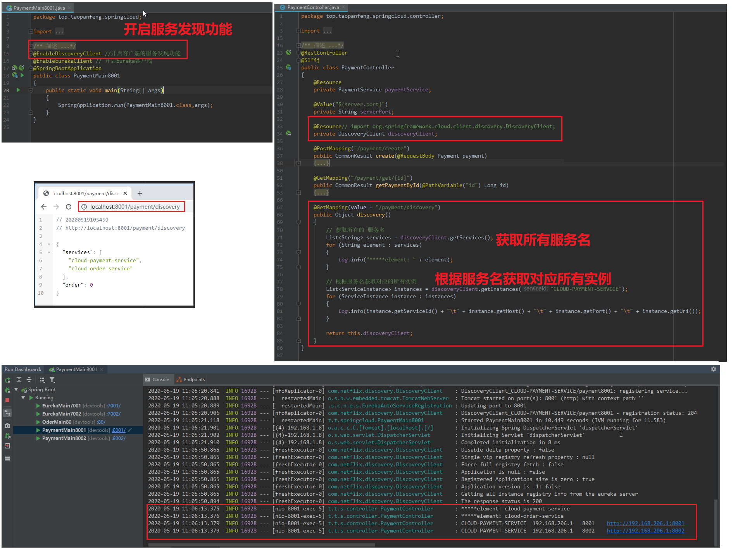The image size is (745, 560).
Task: Switch to the Console tab
Action: tap(157, 380)
